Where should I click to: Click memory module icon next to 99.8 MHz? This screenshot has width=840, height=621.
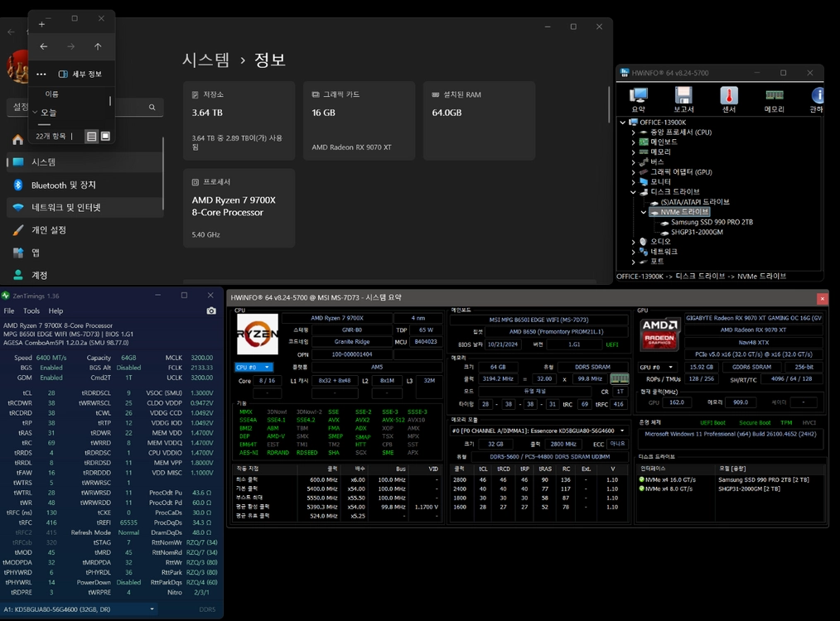pos(620,378)
